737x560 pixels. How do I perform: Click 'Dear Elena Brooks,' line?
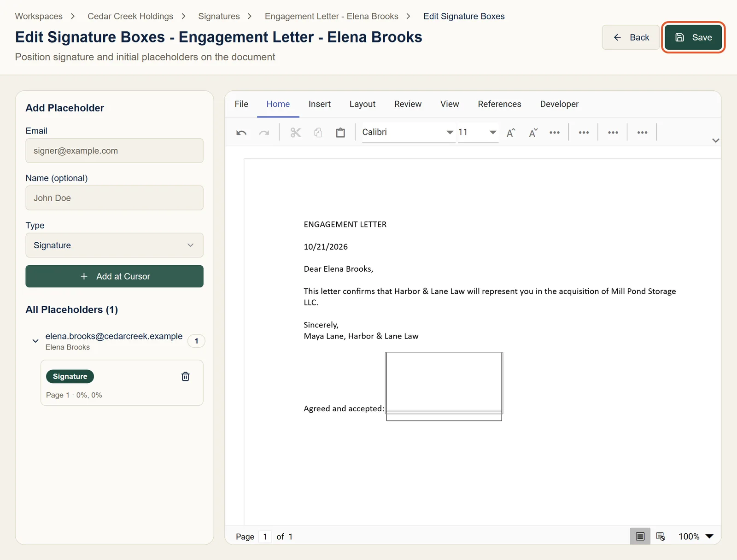[x=339, y=269]
